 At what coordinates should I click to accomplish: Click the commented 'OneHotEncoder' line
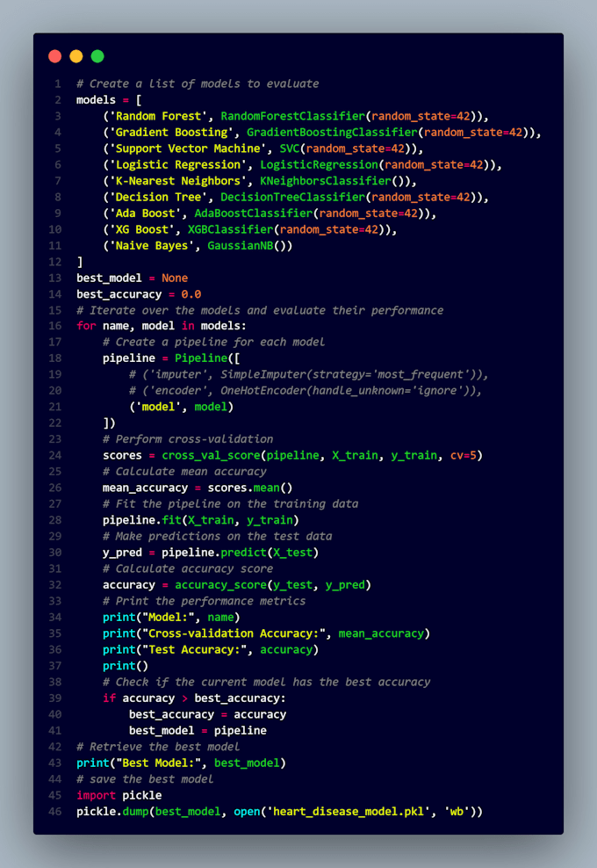coord(306,391)
